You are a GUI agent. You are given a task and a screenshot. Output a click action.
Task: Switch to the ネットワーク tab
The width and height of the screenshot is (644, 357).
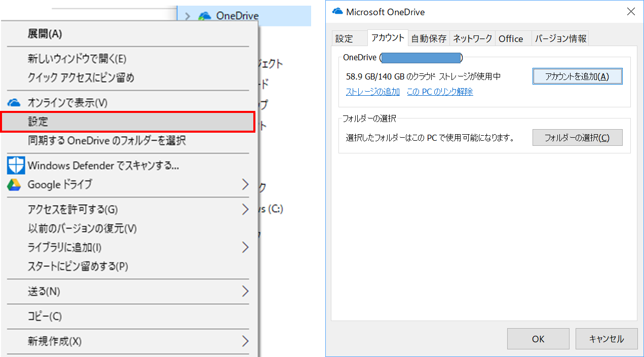click(x=473, y=38)
